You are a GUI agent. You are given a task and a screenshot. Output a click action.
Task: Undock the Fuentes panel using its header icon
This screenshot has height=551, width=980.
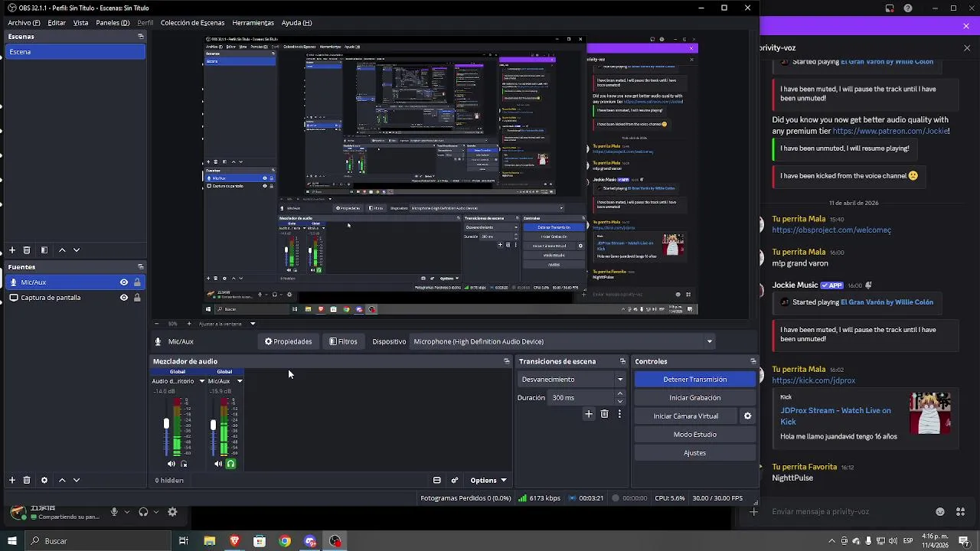tap(140, 266)
